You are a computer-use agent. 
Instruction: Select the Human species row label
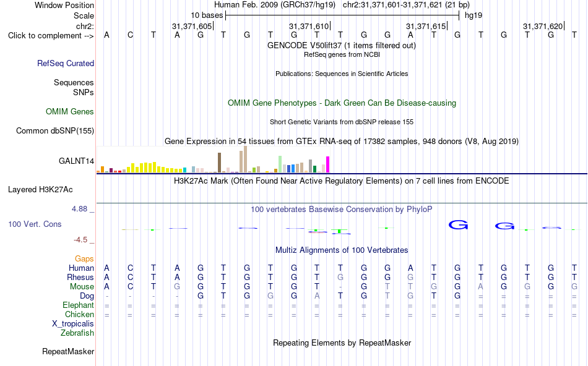pos(81,268)
